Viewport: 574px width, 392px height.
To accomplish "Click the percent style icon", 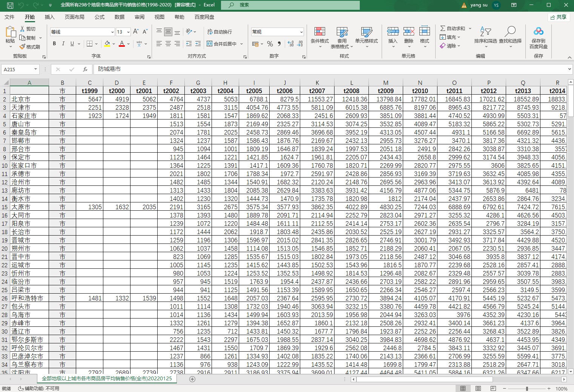I will 270,44.
